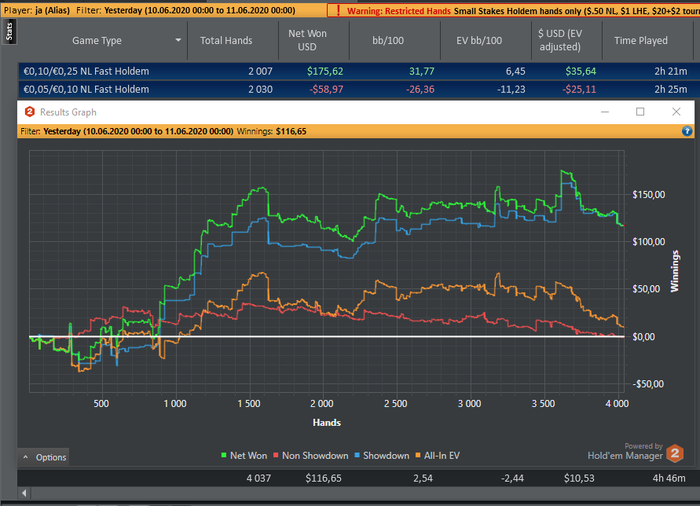This screenshot has width=700, height=506.
Task: Toggle the Net Won legend green swatch
Action: click(x=224, y=455)
